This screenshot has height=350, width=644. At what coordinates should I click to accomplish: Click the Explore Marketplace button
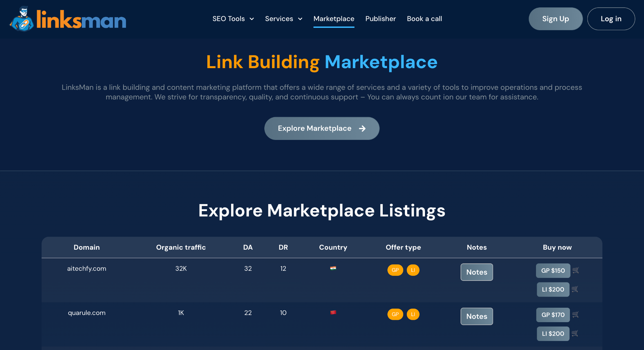322,129
